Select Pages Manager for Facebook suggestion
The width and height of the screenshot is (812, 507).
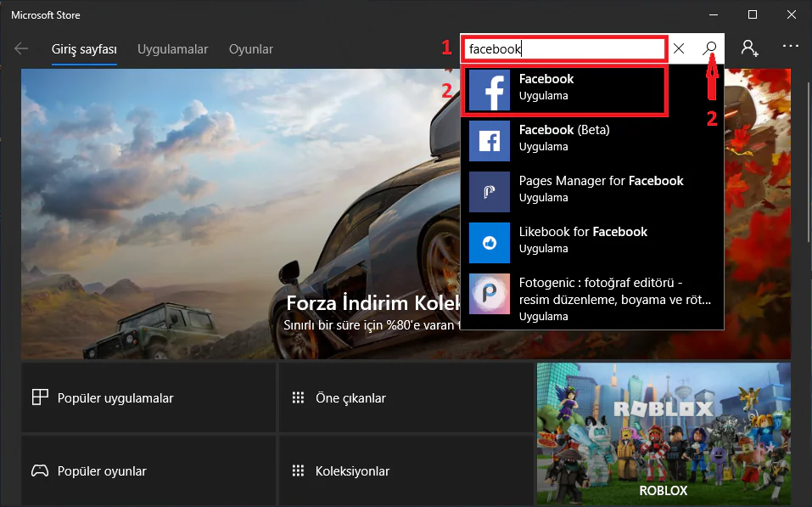[601, 189]
